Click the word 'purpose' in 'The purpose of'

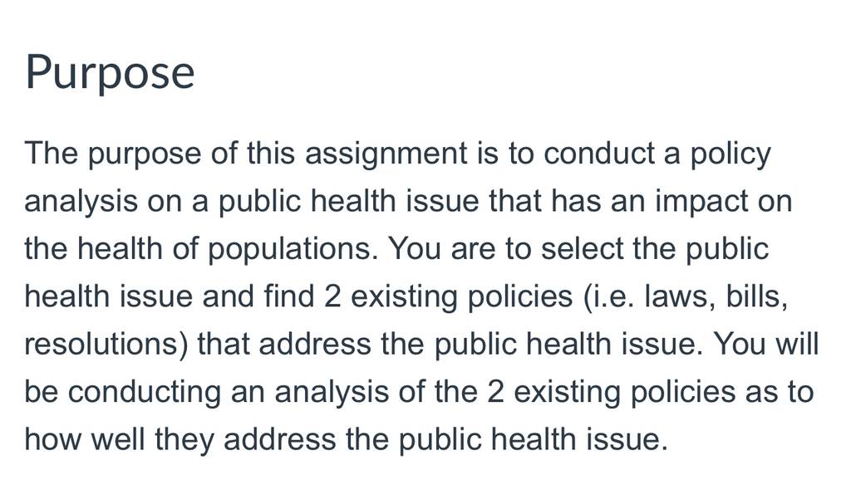coord(145,154)
